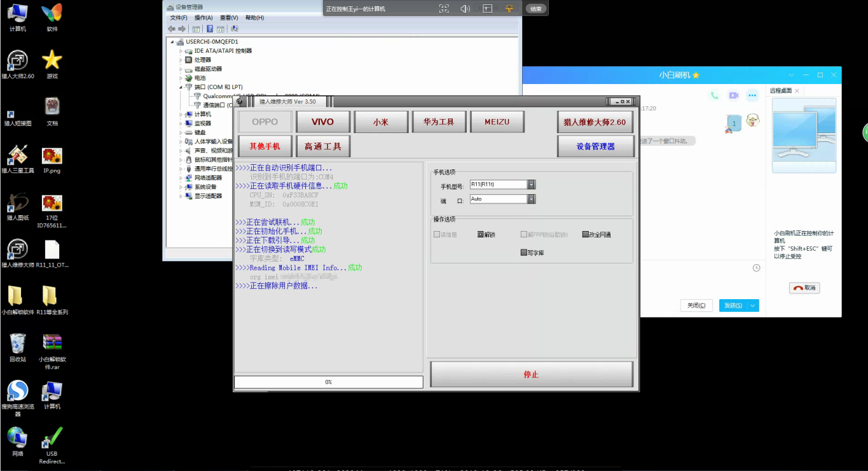This screenshot has width=868, height=471.
Task: Open the more options dots in chat
Action: pyautogui.click(x=752, y=95)
